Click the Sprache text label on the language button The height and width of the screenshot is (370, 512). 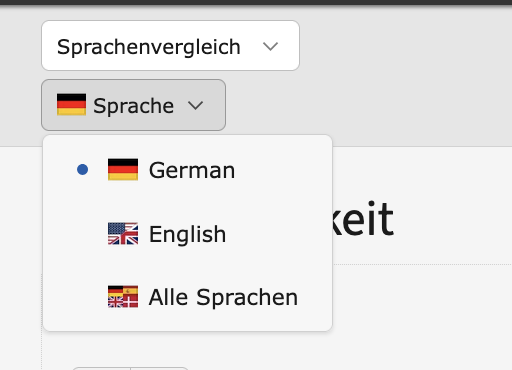pyautogui.click(x=133, y=106)
